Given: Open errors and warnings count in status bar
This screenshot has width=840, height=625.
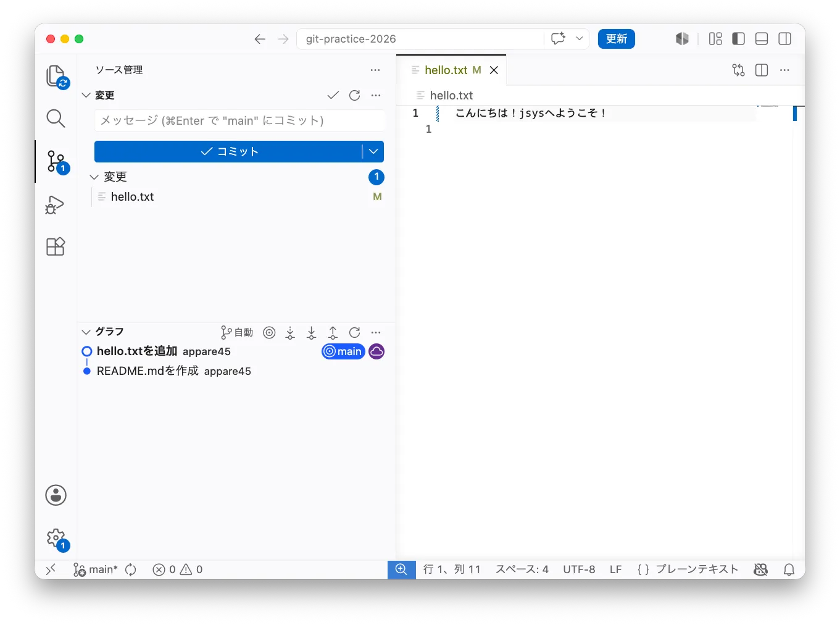Looking at the screenshot, I should click(x=178, y=569).
